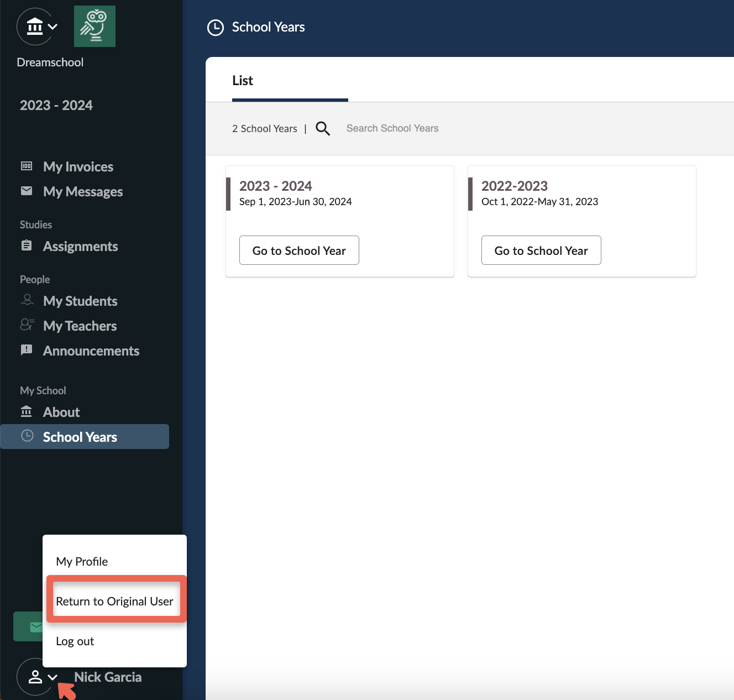
Task: Click the Dreamschool owl logo
Action: coord(95,26)
